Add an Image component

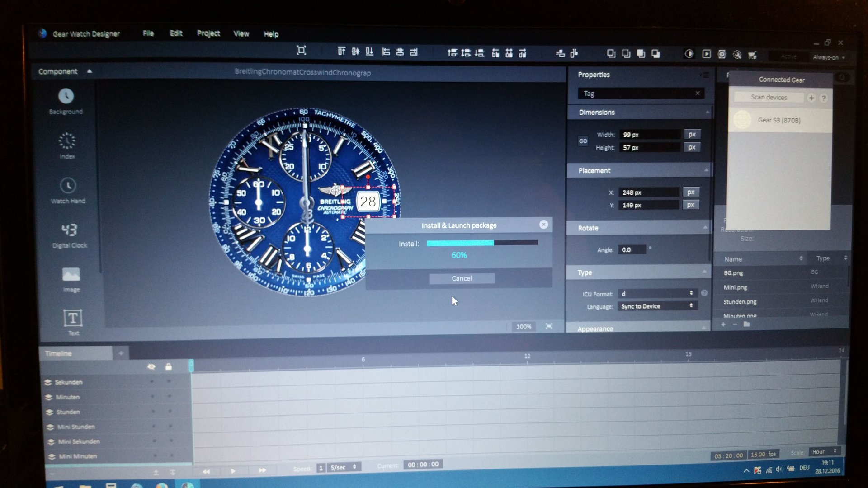click(x=71, y=279)
